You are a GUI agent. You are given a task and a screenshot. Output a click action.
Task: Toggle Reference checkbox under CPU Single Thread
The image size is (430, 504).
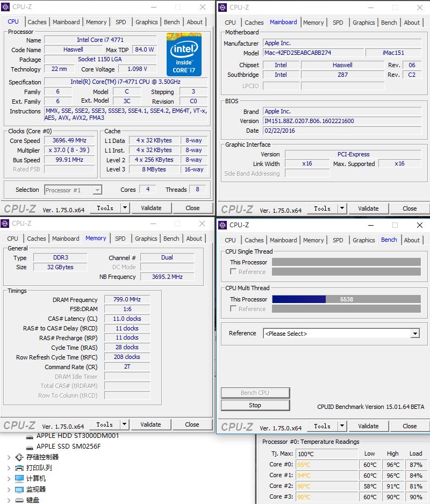tap(233, 271)
